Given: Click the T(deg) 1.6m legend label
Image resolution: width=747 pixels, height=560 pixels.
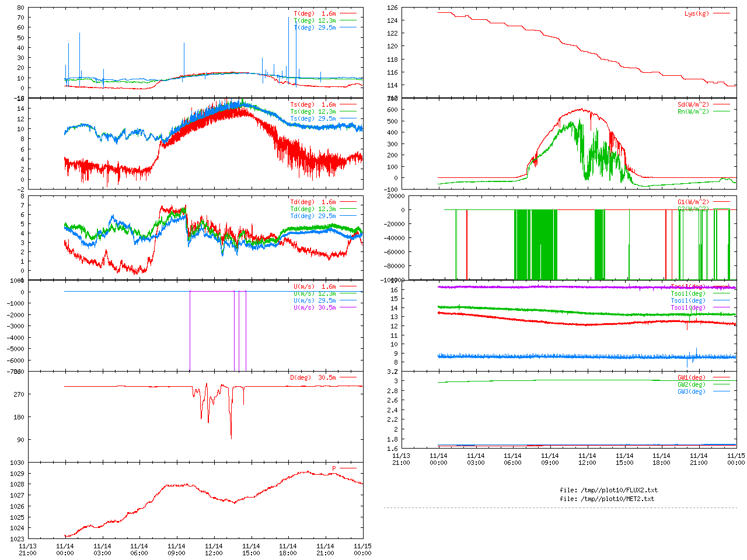Looking at the screenshot, I should point(315,13).
